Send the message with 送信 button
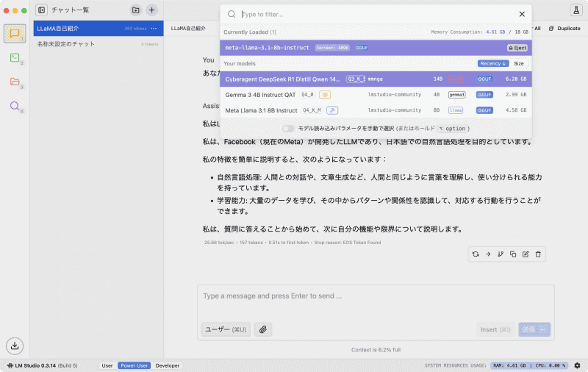The image size is (588, 372). point(534,329)
